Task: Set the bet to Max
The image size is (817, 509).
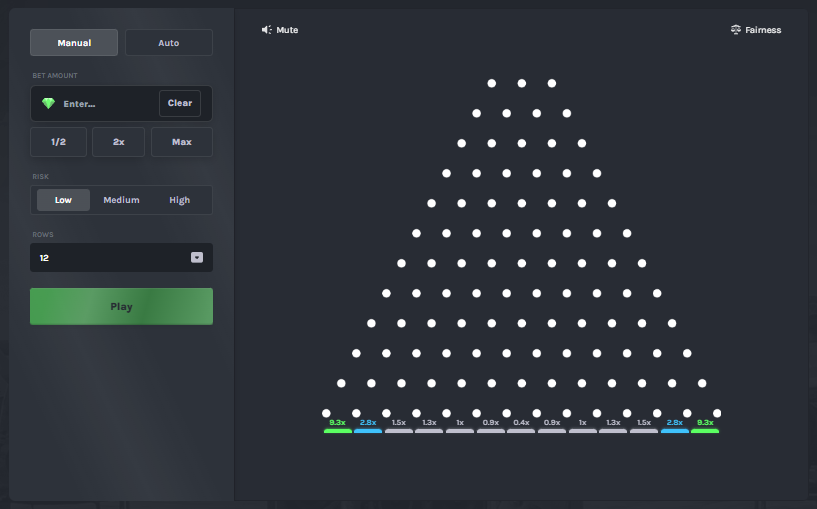Action: click(181, 142)
